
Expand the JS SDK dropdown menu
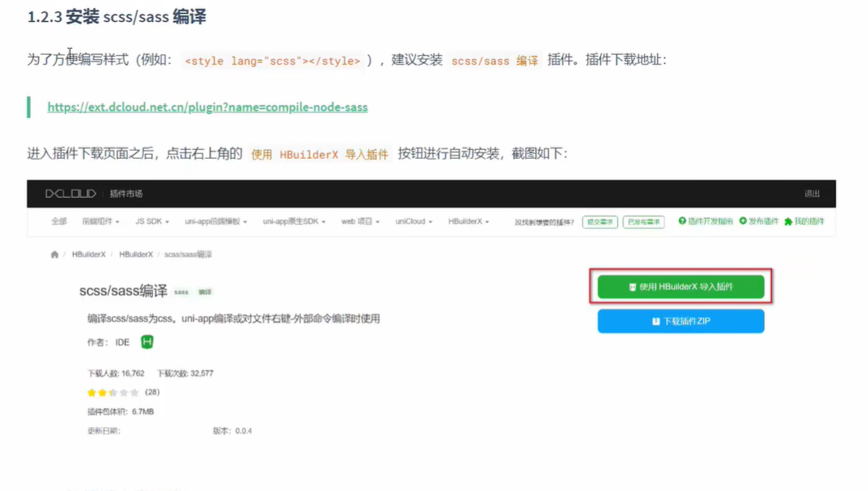152,221
